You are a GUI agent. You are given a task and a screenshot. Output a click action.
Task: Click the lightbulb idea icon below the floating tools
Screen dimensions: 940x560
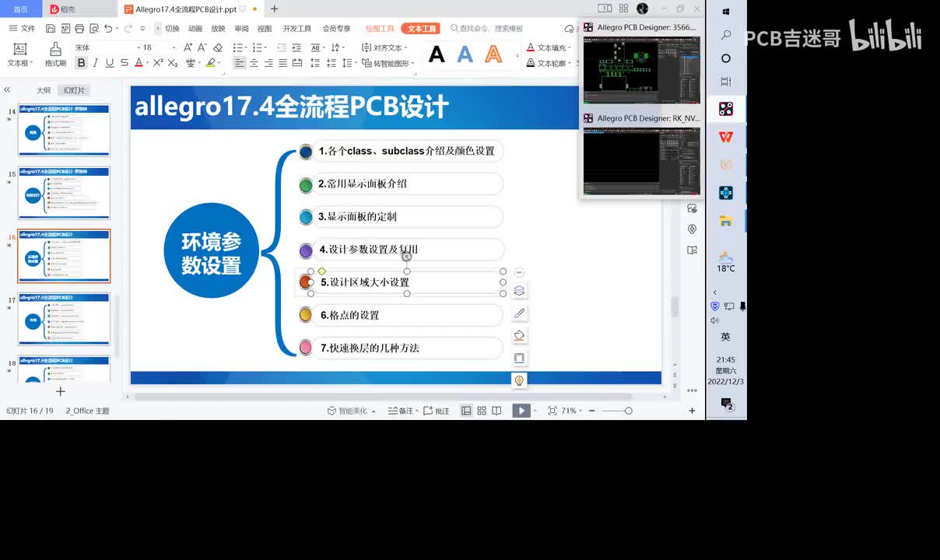click(x=519, y=380)
